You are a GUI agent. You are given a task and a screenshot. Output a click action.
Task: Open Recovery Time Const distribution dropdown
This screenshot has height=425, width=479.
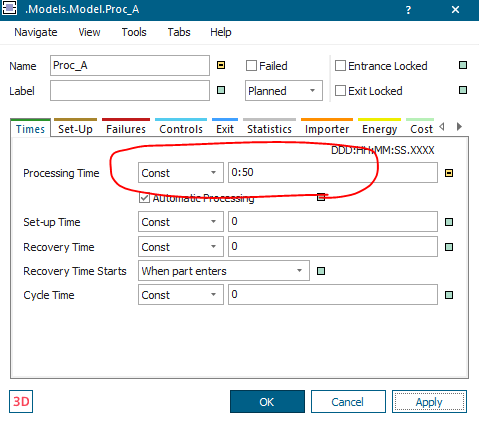point(181,247)
